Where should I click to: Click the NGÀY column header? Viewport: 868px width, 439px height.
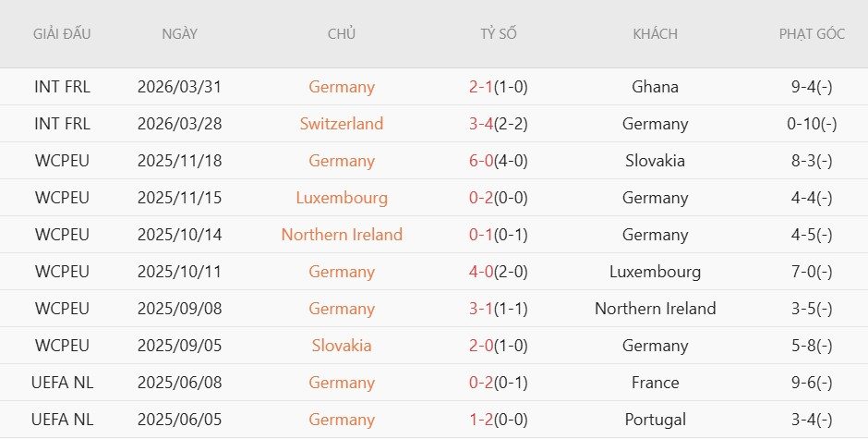point(179,34)
